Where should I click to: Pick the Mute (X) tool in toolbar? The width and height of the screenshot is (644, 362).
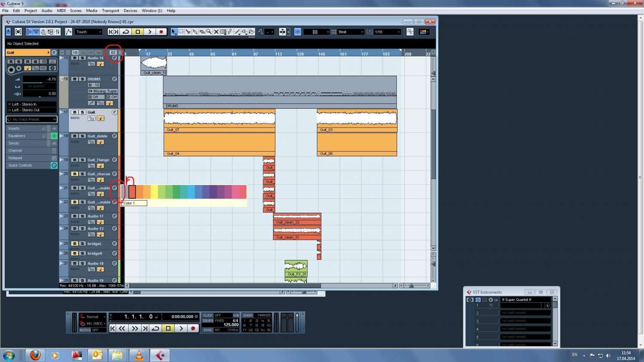(216, 32)
